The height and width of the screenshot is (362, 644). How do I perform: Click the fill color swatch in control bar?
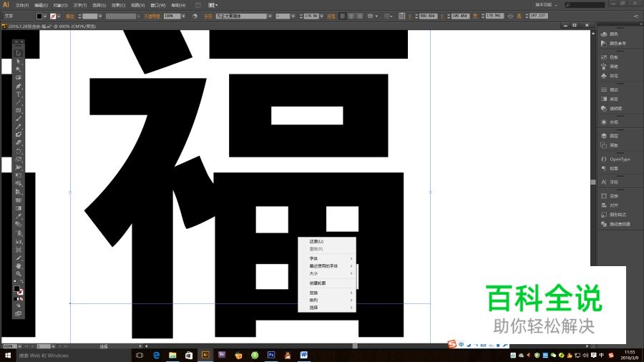39,16
